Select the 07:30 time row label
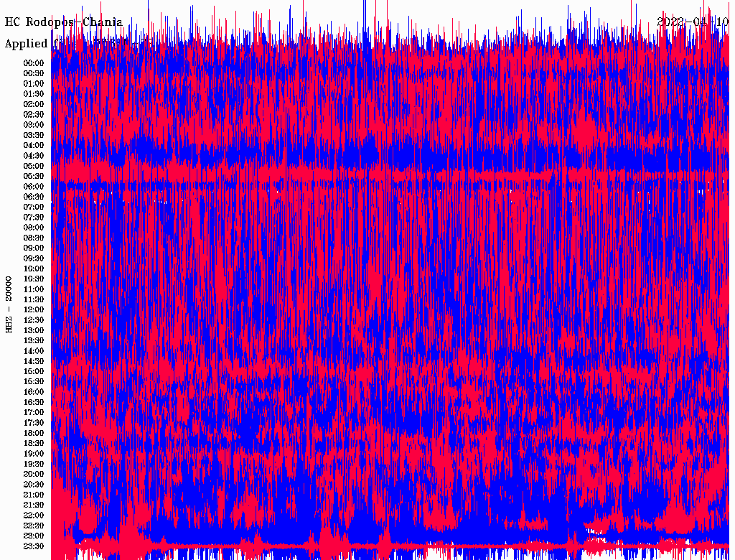Screen dimensions: 735x560 [x=34, y=218]
